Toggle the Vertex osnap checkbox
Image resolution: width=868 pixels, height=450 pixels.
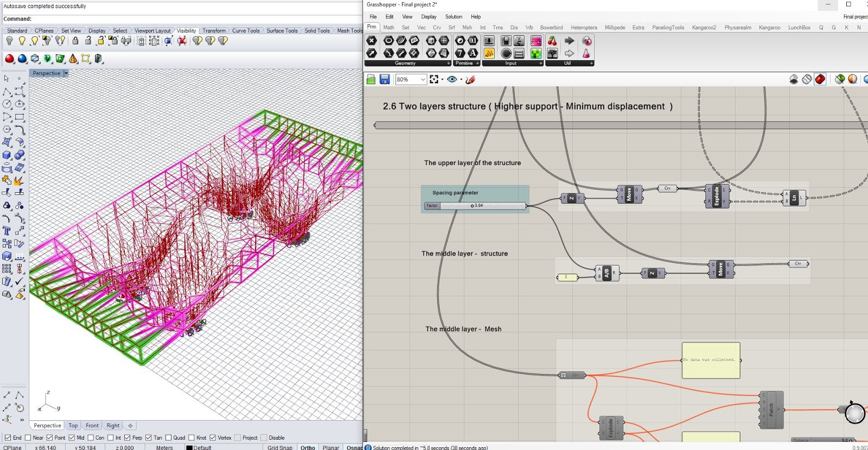213,438
